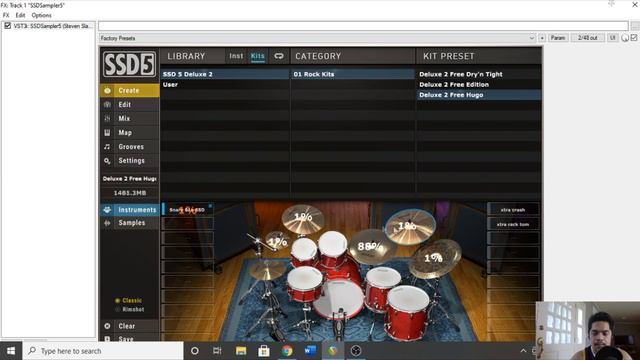Select Deluxe 2 Free Dry'n Tight preset
Screen dimensions: 640x360
tap(479, 74)
